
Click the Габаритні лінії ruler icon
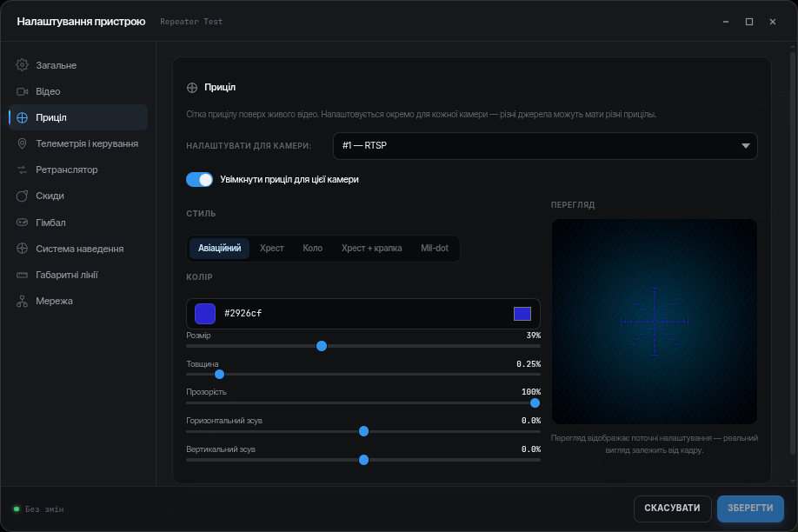[22, 275]
